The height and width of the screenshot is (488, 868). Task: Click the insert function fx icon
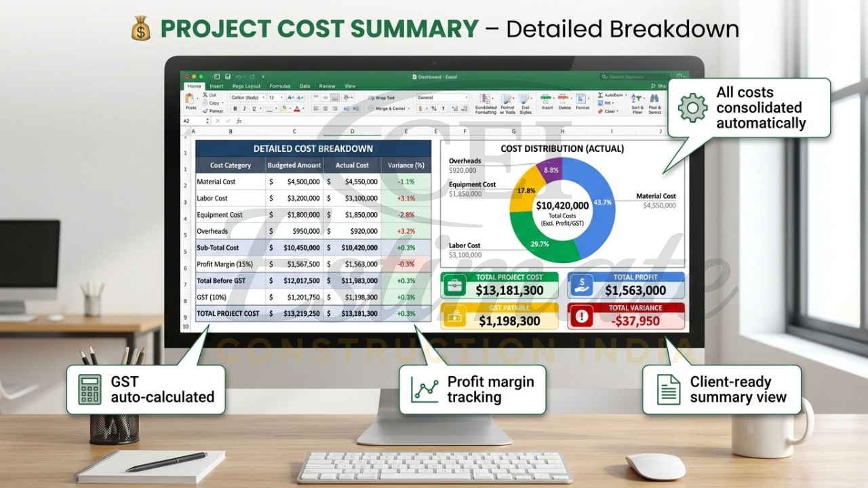point(239,121)
